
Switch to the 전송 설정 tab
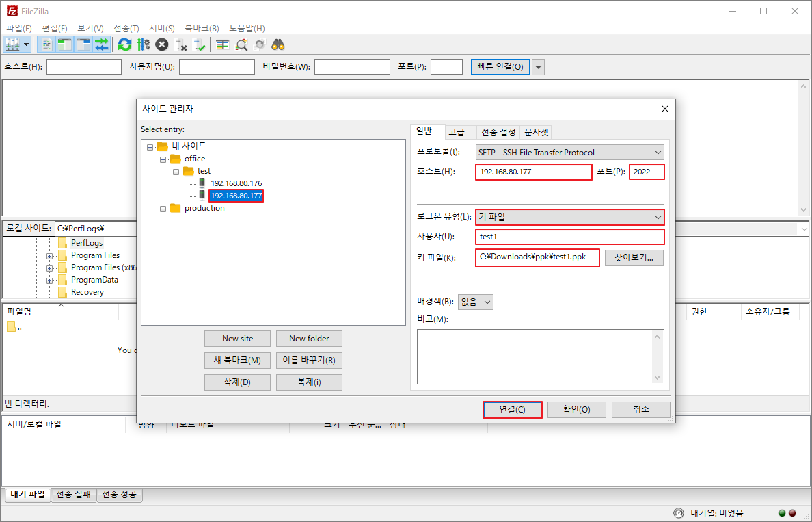(498, 132)
